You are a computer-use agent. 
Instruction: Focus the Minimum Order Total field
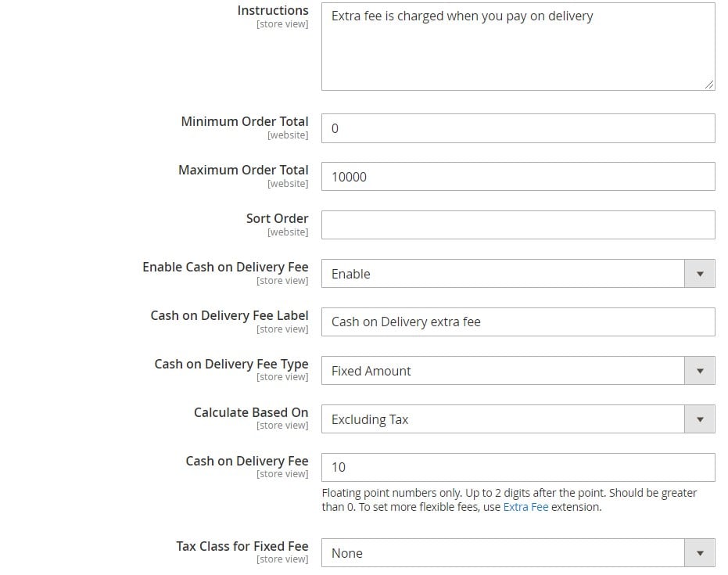point(518,128)
